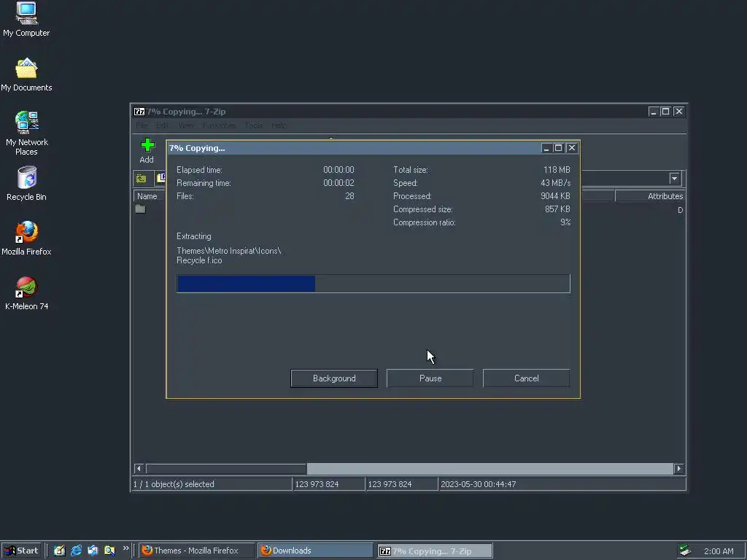747x560 pixels.
Task: Click 'Recycle f.ico' extracting file name
Action: tap(199, 260)
